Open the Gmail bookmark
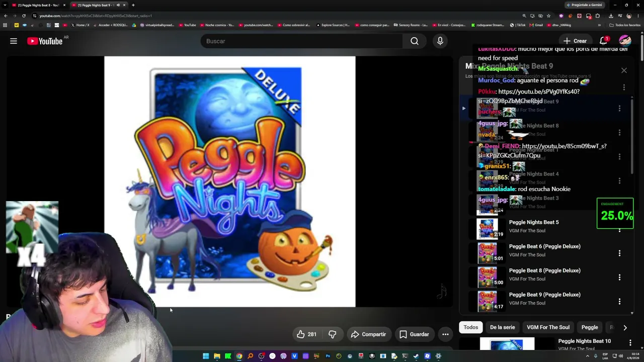Viewport: 644px width, 362px height. coord(536,25)
